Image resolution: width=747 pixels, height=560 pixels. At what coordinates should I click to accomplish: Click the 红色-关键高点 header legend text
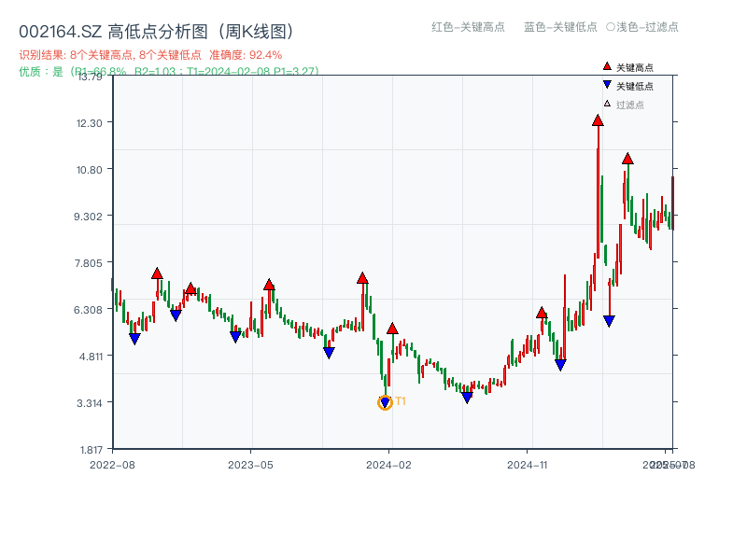tap(468, 27)
